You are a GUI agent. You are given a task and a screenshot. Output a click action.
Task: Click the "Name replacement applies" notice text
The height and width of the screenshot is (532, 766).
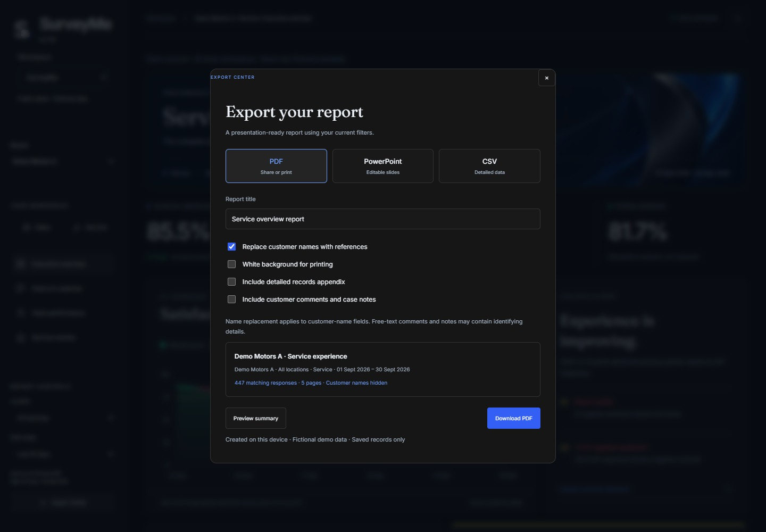pyautogui.click(x=374, y=326)
